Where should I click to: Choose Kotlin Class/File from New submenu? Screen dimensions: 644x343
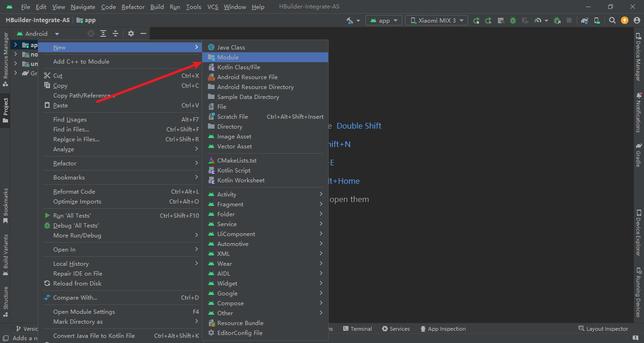point(239,67)
